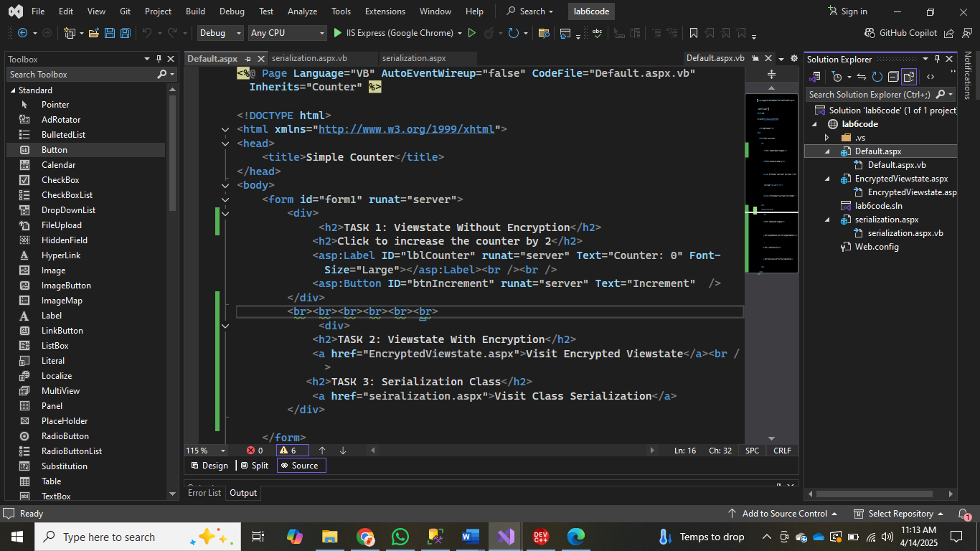The height and width of the screenshot is (551, 980).
Task: Open the Debug configuration dropdown
Action: 221,33
